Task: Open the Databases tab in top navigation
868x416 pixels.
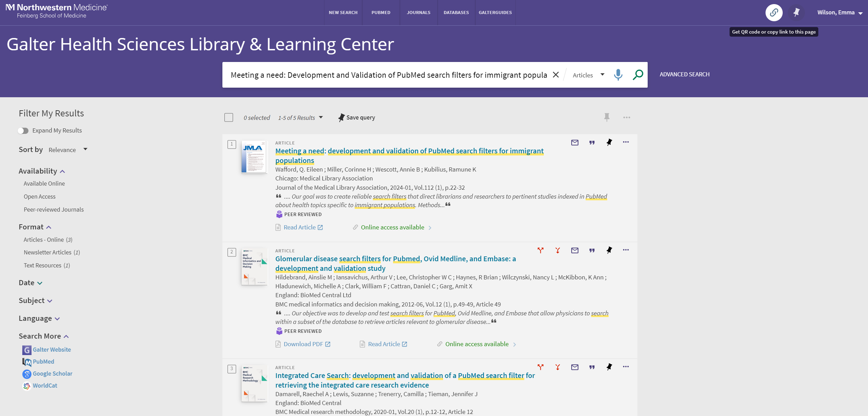Action: (x=456, y=12)
